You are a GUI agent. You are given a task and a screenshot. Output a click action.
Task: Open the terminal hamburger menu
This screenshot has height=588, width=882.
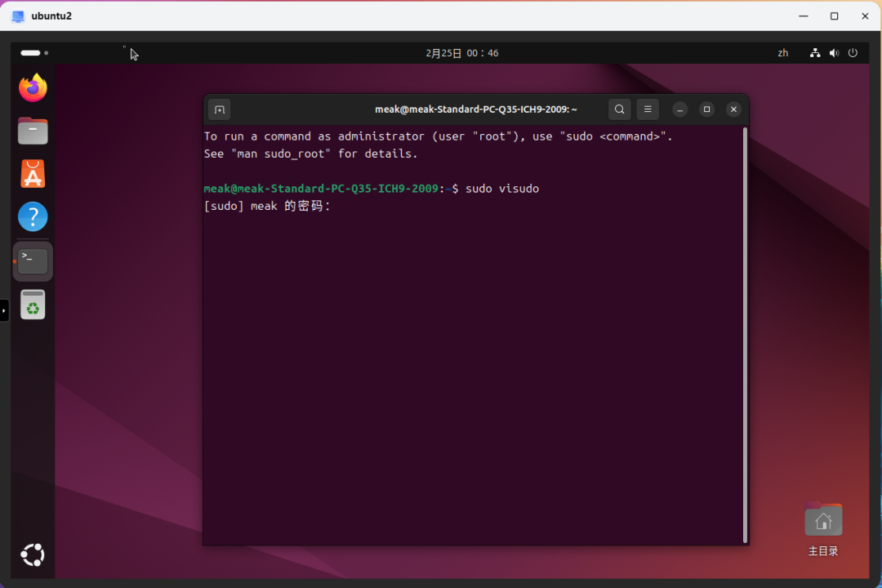coord(647,109)
